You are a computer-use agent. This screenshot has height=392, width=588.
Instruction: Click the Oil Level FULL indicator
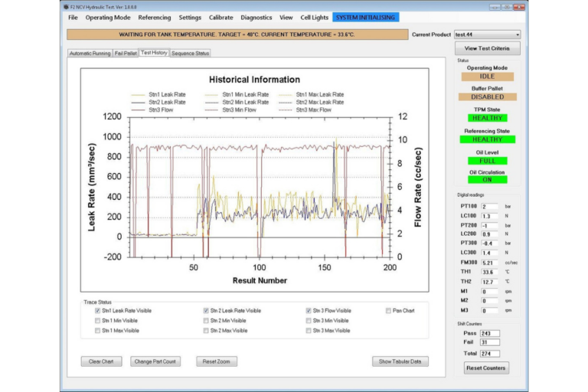487,161
